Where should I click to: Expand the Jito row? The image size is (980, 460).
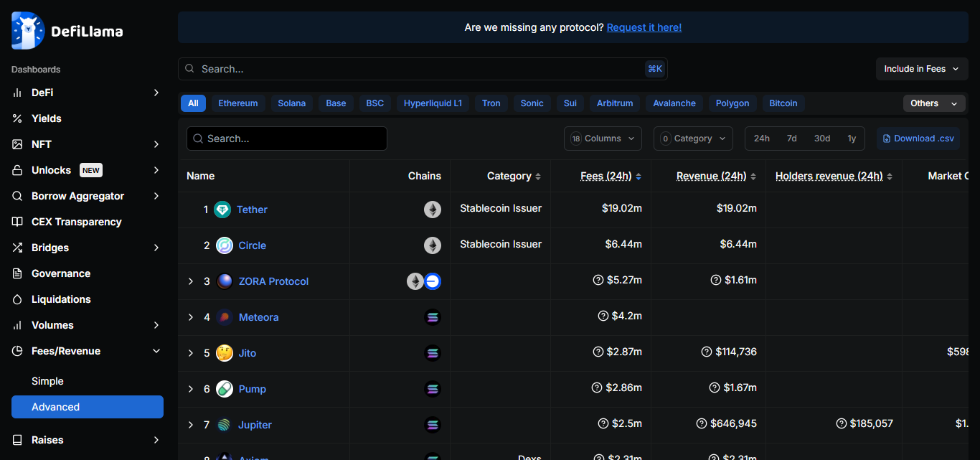pos(191,353)
